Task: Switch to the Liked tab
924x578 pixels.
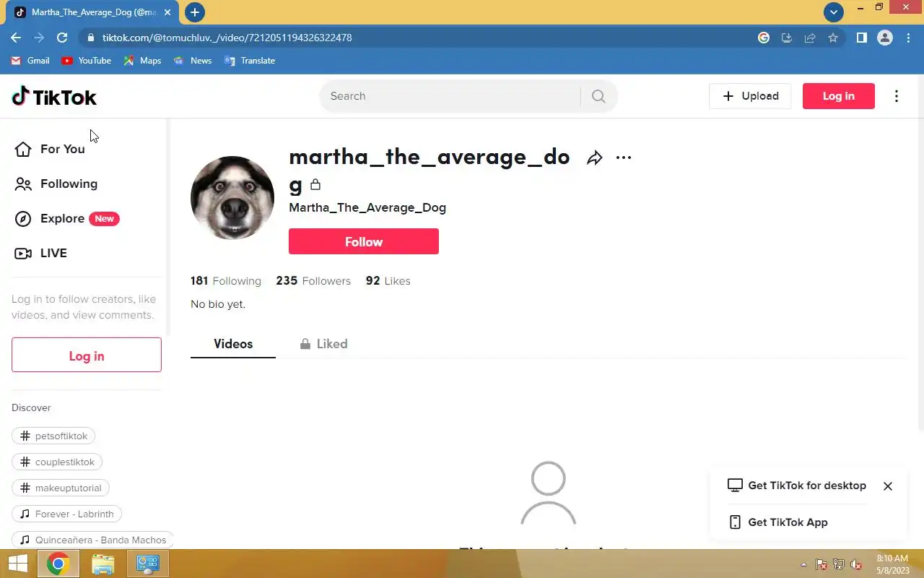Action: (323, 344)
